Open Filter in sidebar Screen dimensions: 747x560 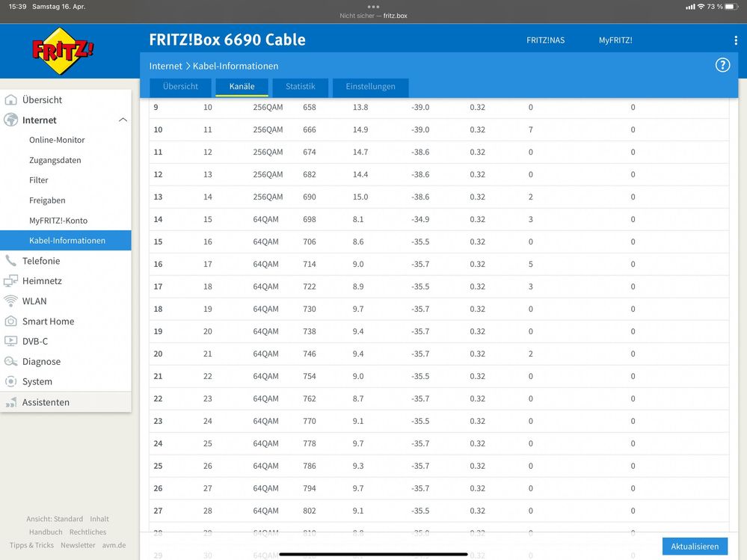click(x=39, y=180)
